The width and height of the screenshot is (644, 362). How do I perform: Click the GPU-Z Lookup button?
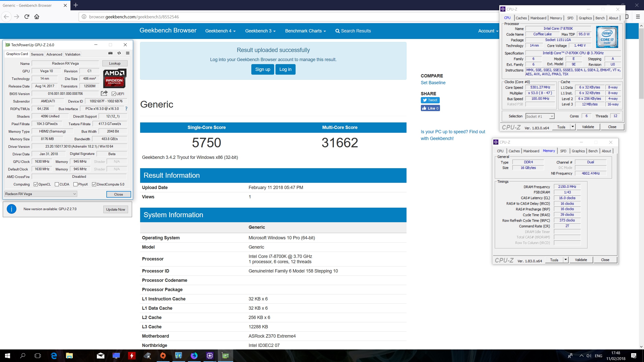pyautogui.click(x=115, y=63)
